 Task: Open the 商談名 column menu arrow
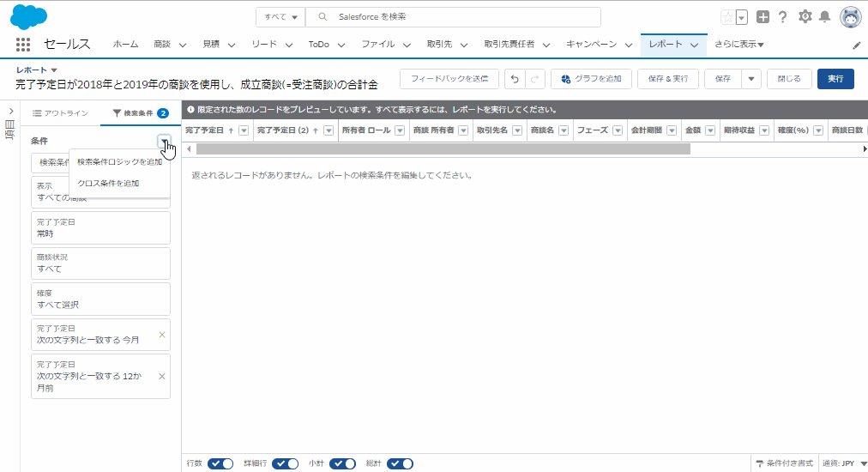[x=564, y=130]
